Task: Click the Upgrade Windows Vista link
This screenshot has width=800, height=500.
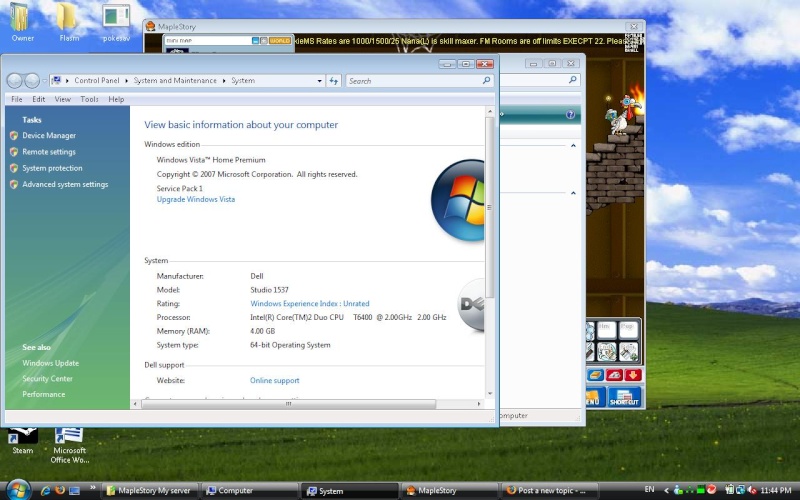Action: [196, 199]
